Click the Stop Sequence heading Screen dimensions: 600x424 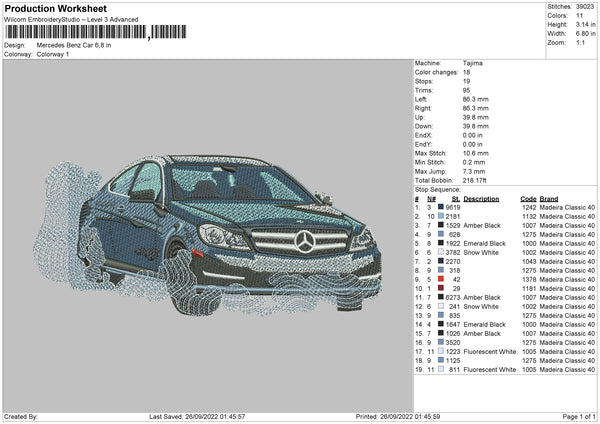pyautogui.click(x=437, y=190)
